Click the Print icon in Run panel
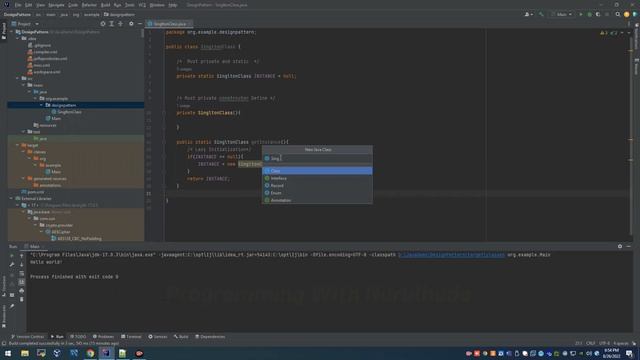The height and width of the screenshot is (360, 640). (22, 291)
